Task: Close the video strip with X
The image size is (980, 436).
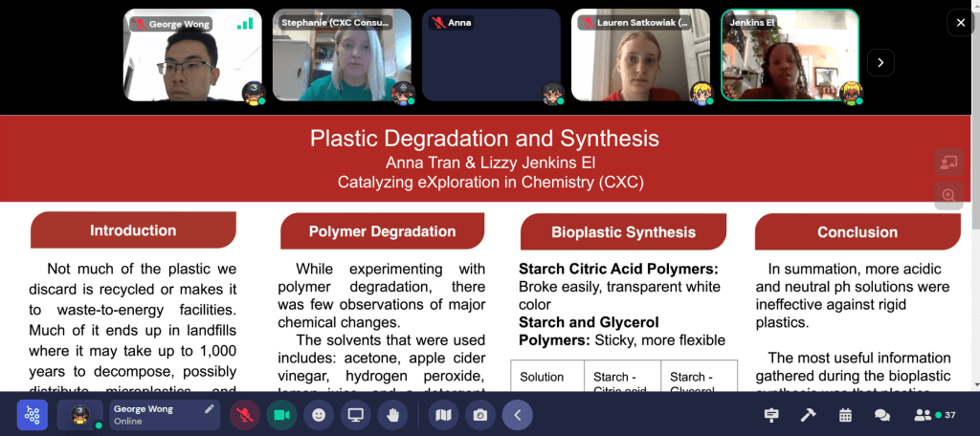Action: coord(960,22)
